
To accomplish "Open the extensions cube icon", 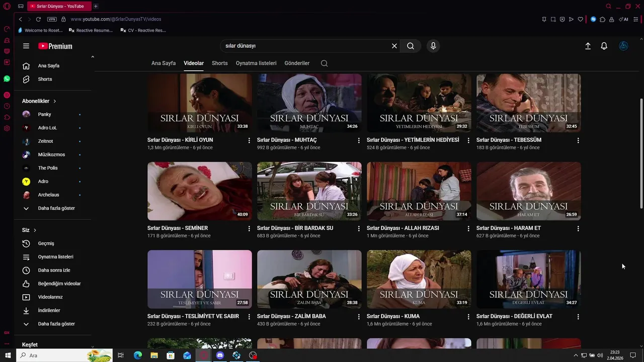I will pyautogui.click(x=602, y=19).
